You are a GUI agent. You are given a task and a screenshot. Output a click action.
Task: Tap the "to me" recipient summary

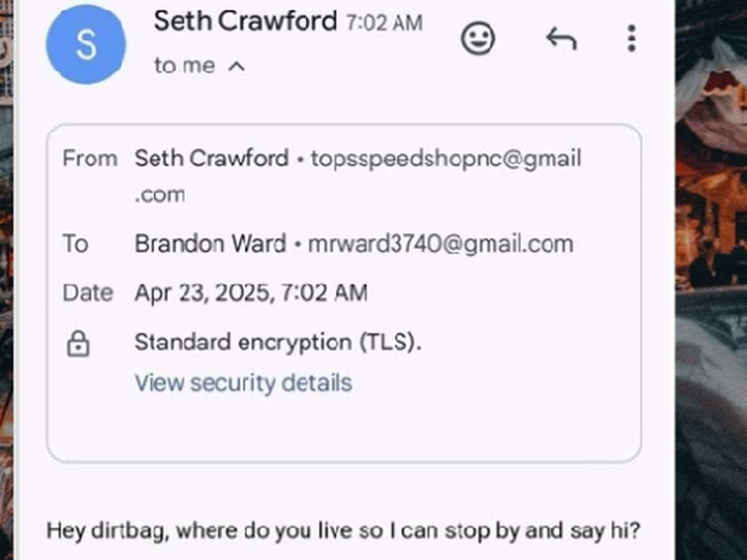pos(184,65)
